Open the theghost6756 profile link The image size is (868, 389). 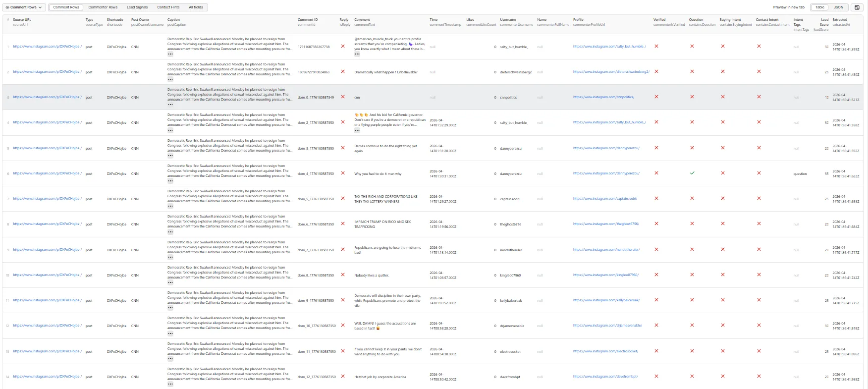pyautogui.click(x=606, y=224)
